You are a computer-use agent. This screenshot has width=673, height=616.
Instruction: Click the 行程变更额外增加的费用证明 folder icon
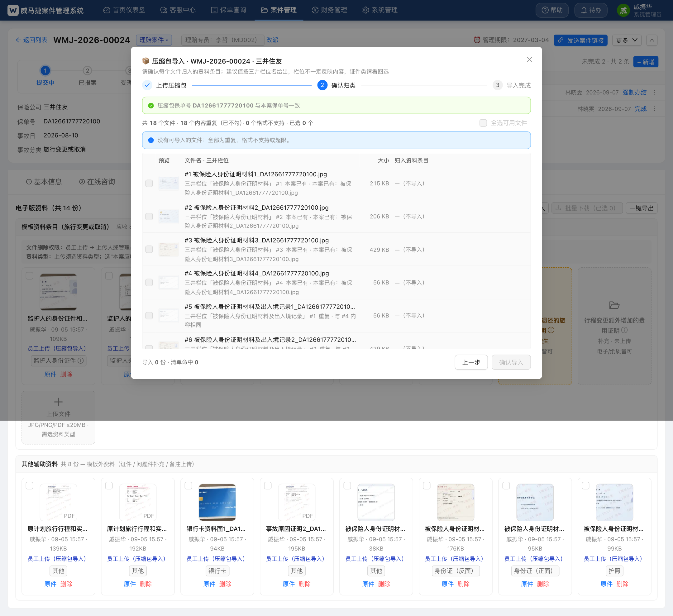pyautogui.click(x=614, y=305)
